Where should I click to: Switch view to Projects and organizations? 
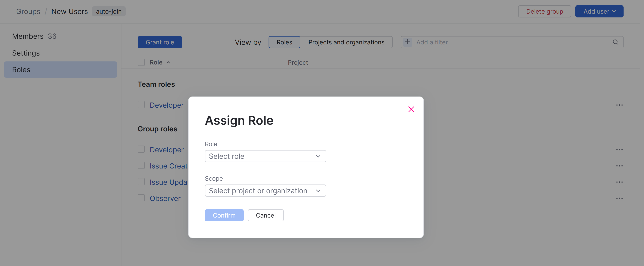(x=346, y=42)
